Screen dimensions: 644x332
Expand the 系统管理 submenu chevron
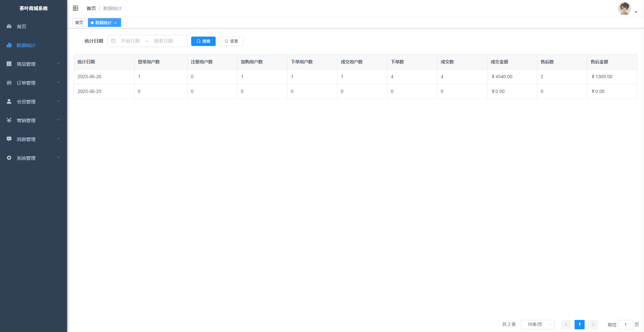point(58,157)
